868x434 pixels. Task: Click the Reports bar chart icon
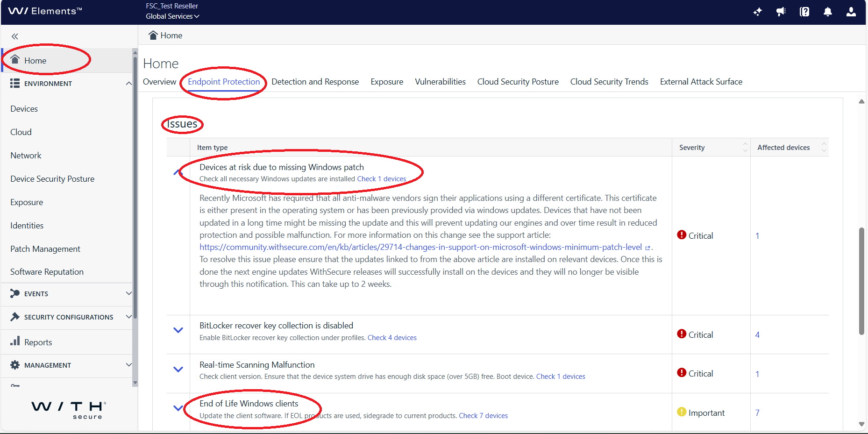click(15, 341)
